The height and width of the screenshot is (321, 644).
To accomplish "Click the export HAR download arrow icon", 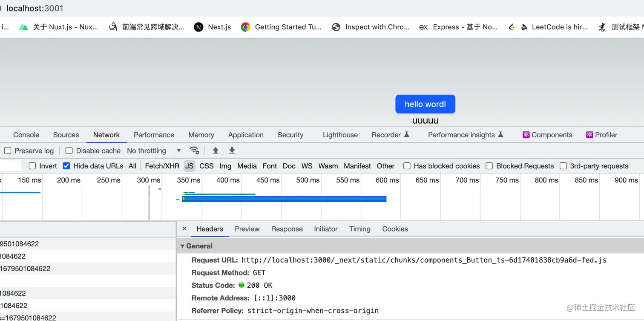I will [x=232, y=150].
